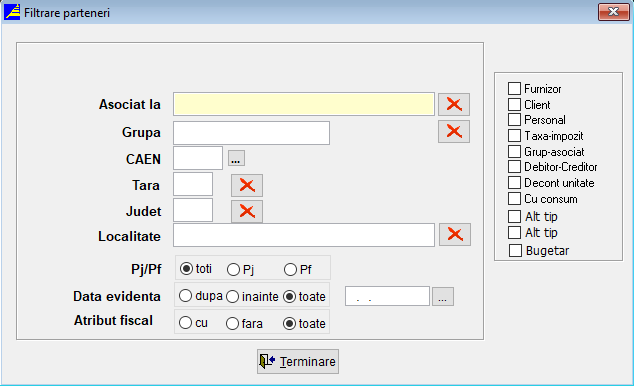Clear the Tara field with red X

coord(247,186)
